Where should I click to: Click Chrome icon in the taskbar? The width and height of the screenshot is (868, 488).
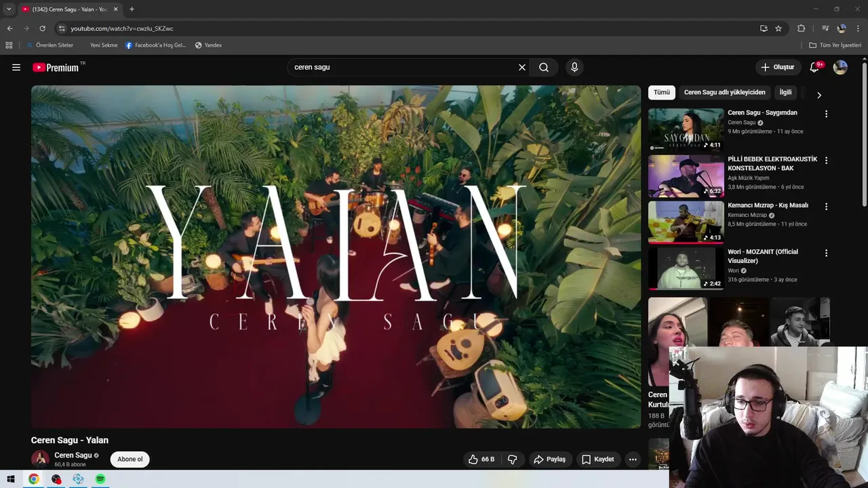click(x=33, y=479)
